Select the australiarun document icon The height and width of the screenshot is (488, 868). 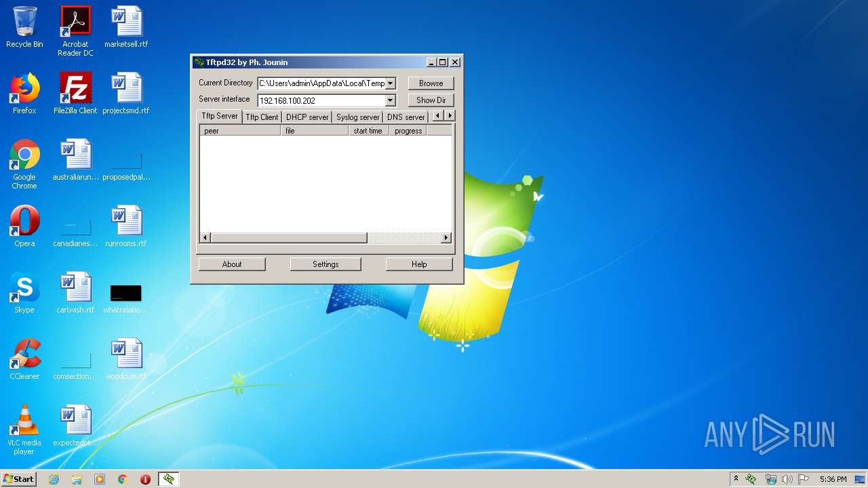pyautogui.click(x=75, y=160)
